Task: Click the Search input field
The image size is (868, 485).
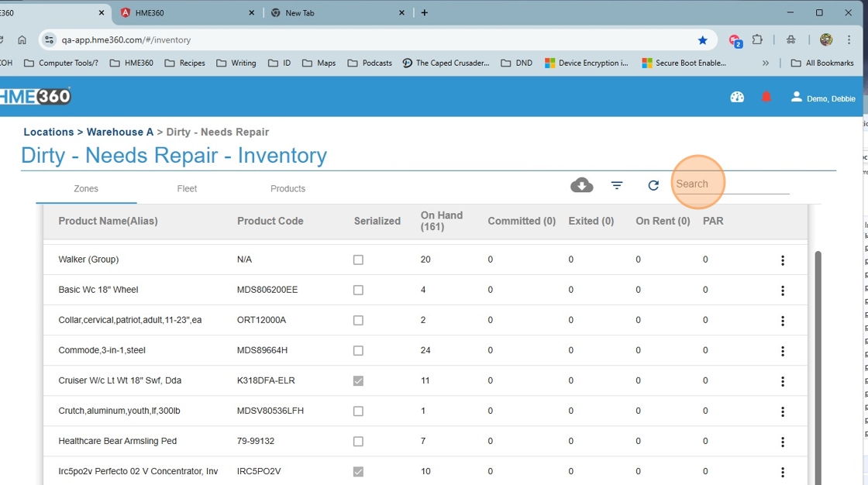Action: click(x=731, y=184)
